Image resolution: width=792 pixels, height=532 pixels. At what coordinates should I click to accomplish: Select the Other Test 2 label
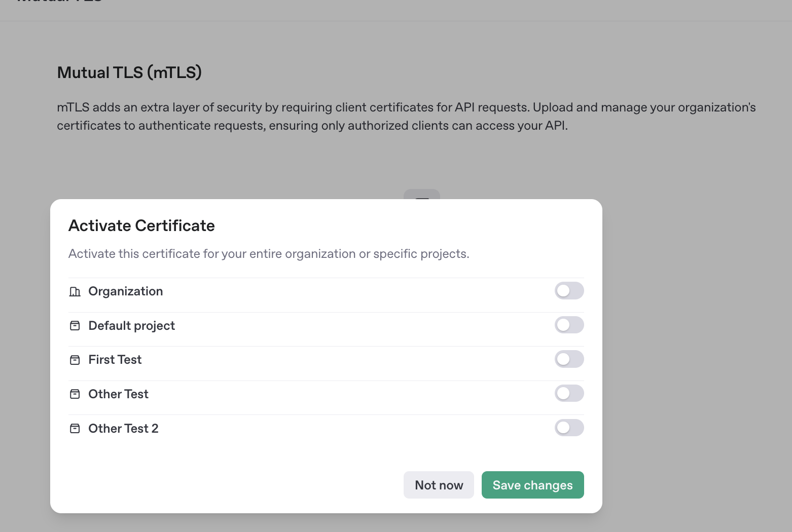124,429
